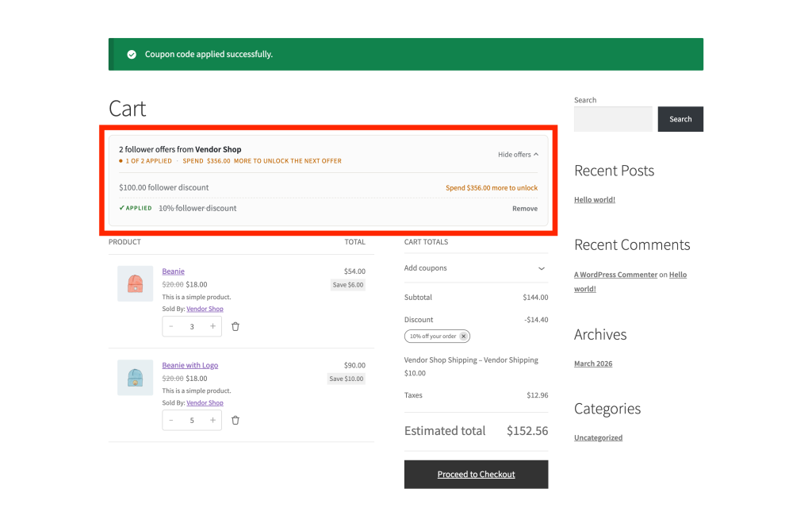Screen dimensions: 812x527
Task: Click the orange Beanie product thumbnail
Action: pyautogui.click(x=135, y=283)
